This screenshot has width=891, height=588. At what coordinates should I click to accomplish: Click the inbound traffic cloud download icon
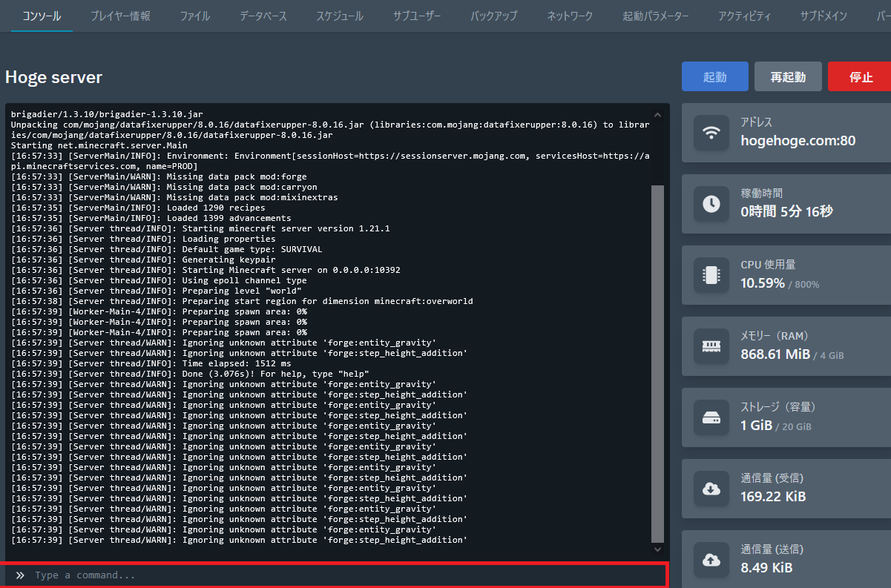[x=711, y=489]
